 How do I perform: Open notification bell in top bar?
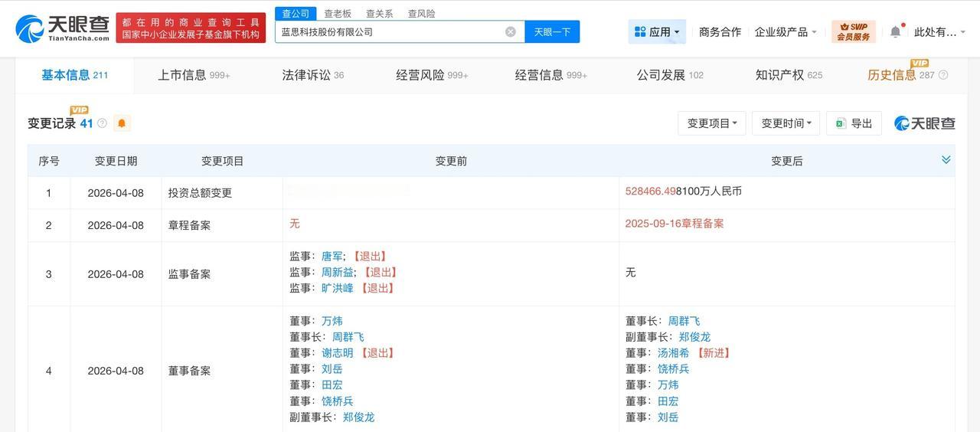pos(895,31)
